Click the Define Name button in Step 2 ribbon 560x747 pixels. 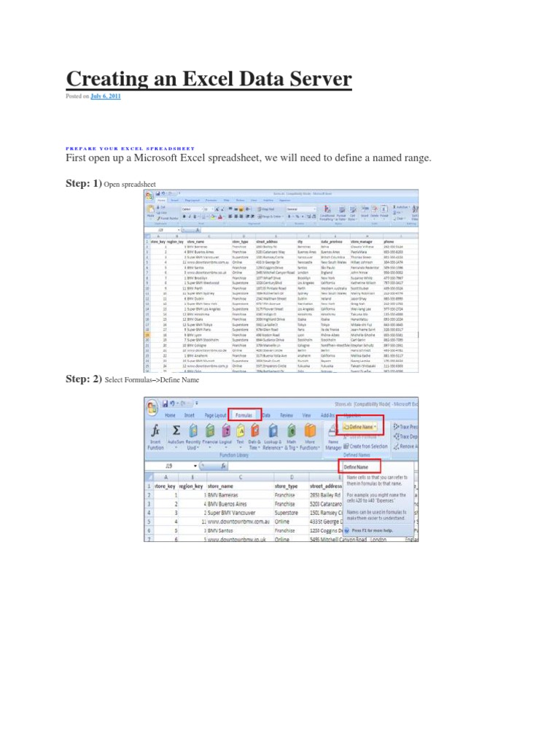click(359, 427)
